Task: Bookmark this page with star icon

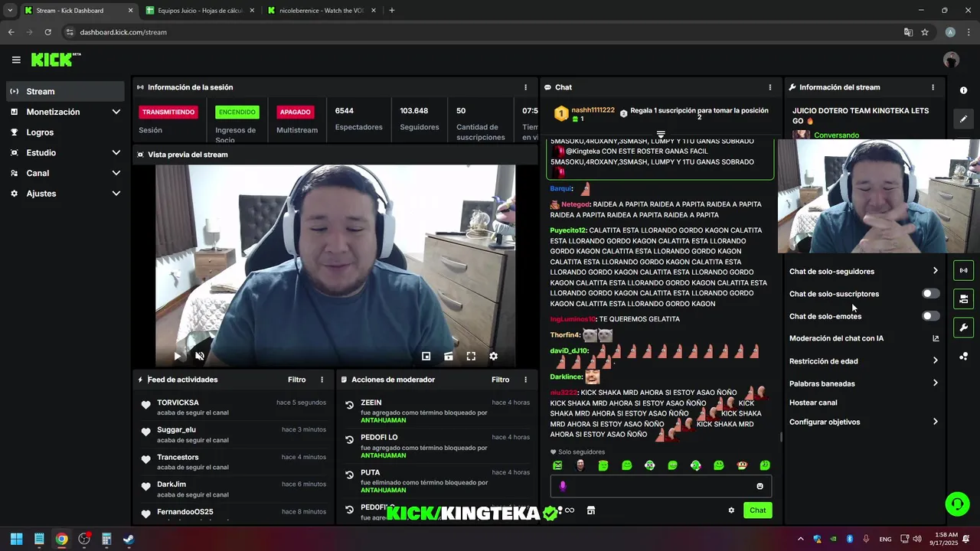Action: (x=925, y=32)
